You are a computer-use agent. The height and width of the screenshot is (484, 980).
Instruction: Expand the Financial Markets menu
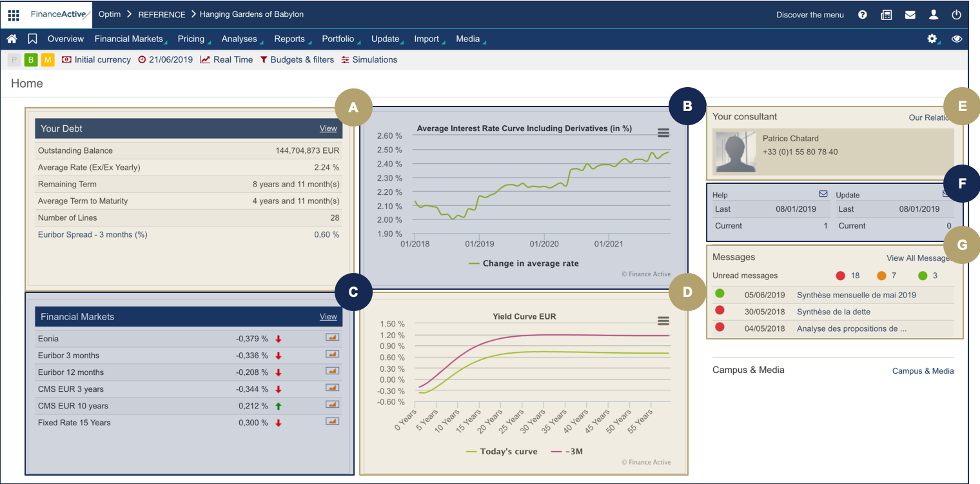129,39
